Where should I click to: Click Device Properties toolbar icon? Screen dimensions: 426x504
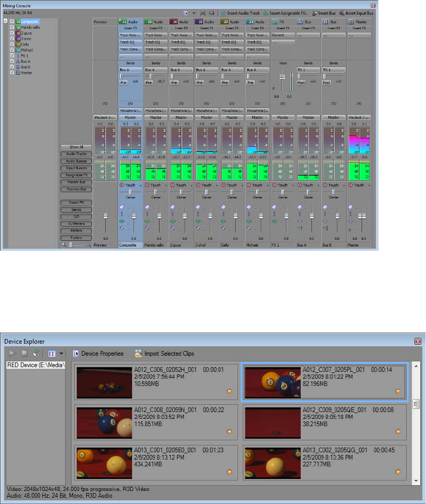(76, 354)
